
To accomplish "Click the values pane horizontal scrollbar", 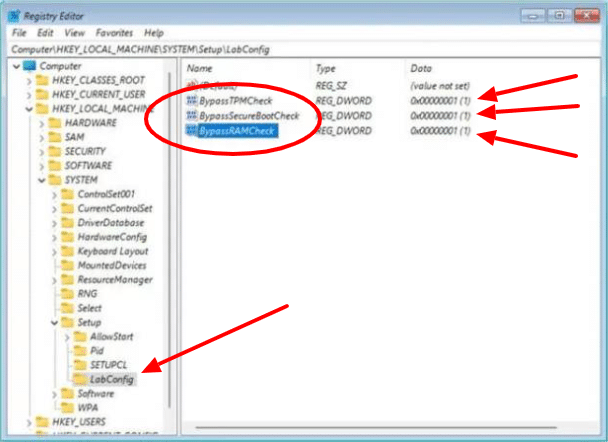I will coord(375,428).
